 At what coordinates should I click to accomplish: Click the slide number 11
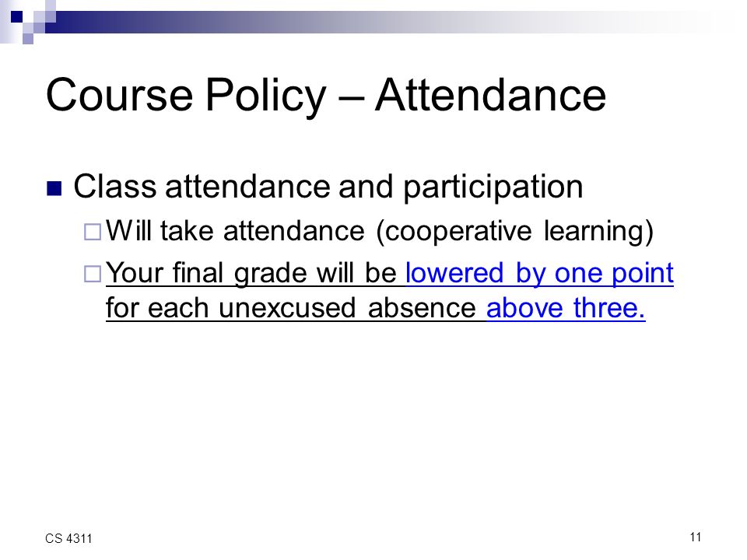point(695,537)
